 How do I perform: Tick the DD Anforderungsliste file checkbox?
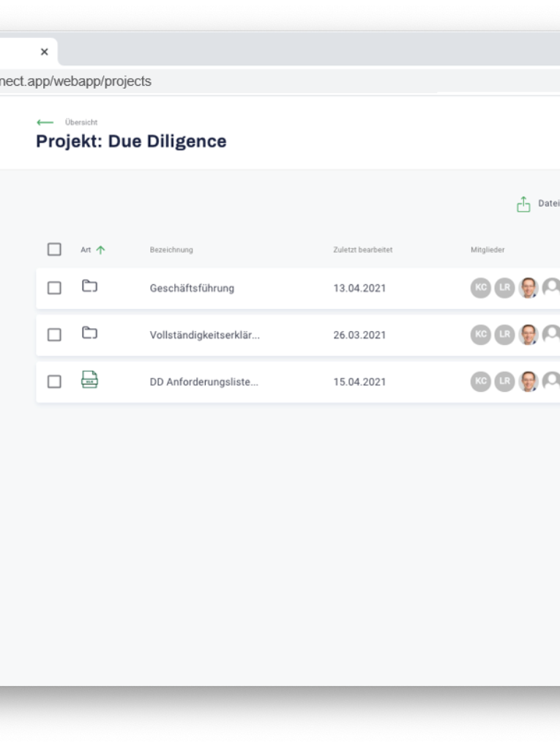[54, 382]
